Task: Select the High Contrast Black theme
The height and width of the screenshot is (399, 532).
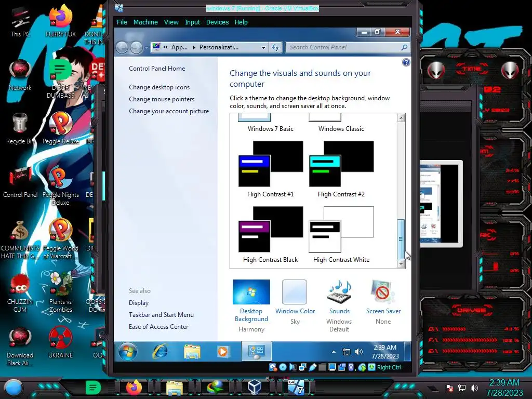Action: [270, 235]
